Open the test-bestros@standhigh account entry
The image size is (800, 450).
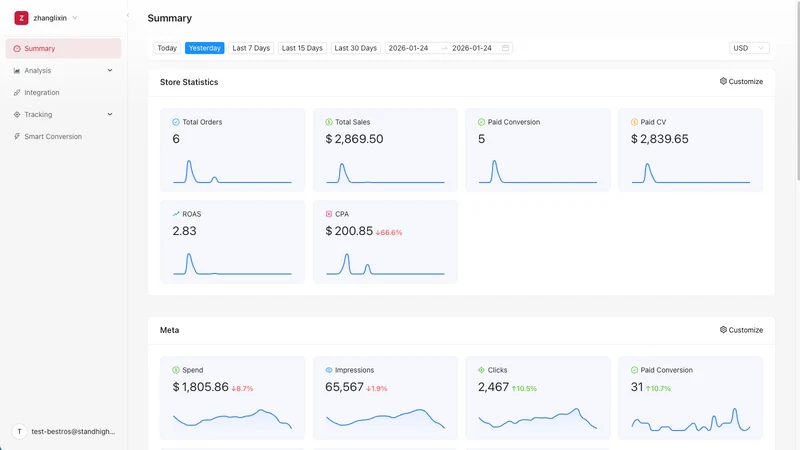coord(73,432)
